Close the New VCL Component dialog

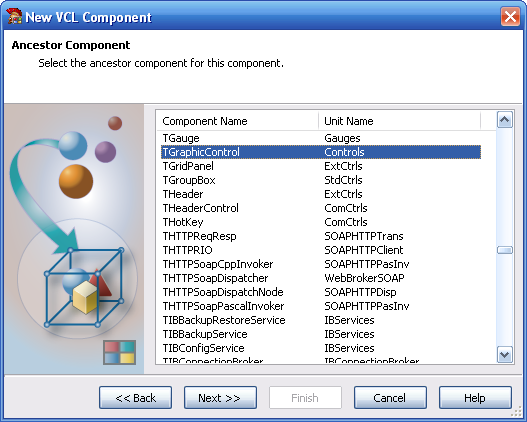[x=510, y=16]
